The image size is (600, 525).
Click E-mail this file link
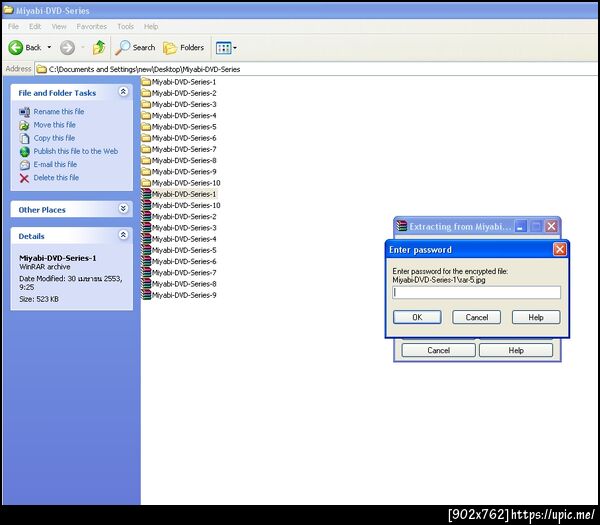(55, 164)
